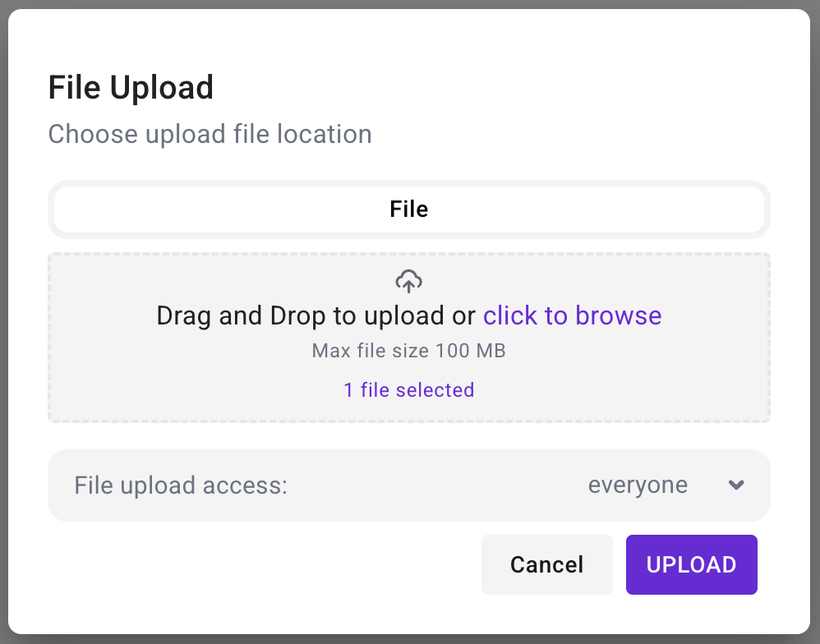820x644 pixels.
Task: Click the word "browse" in the drop zone
Action: click(618, 315)
